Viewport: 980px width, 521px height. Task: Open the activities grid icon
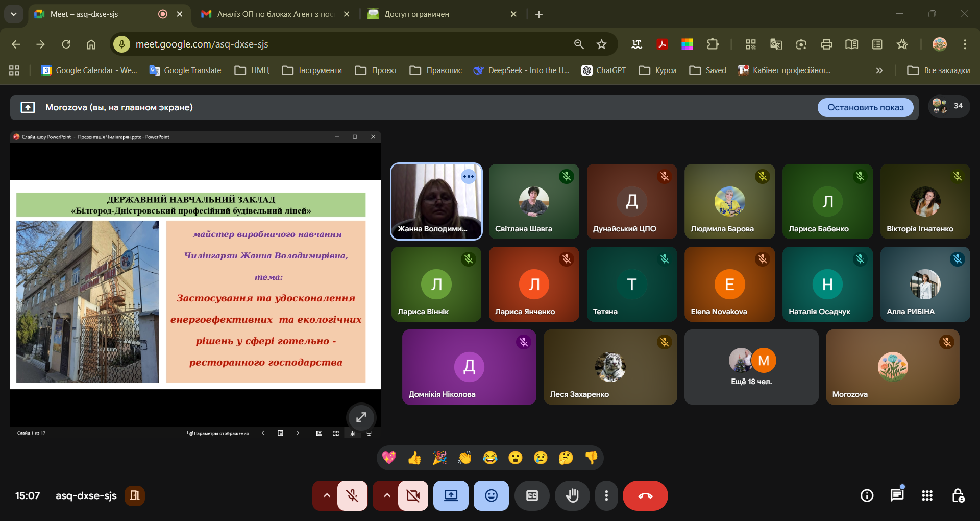click(x=927, y=495)
